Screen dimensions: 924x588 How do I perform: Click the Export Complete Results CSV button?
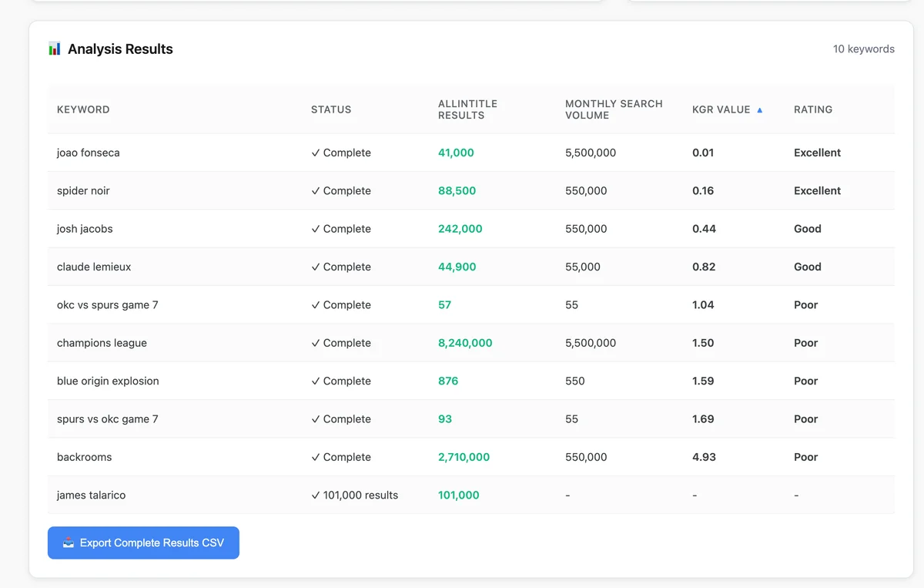tap(143, 543)
